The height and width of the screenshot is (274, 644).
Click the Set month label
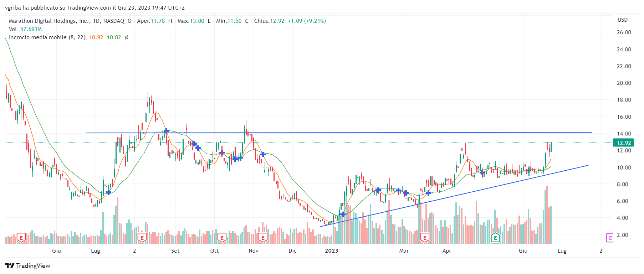pos(175,251)
